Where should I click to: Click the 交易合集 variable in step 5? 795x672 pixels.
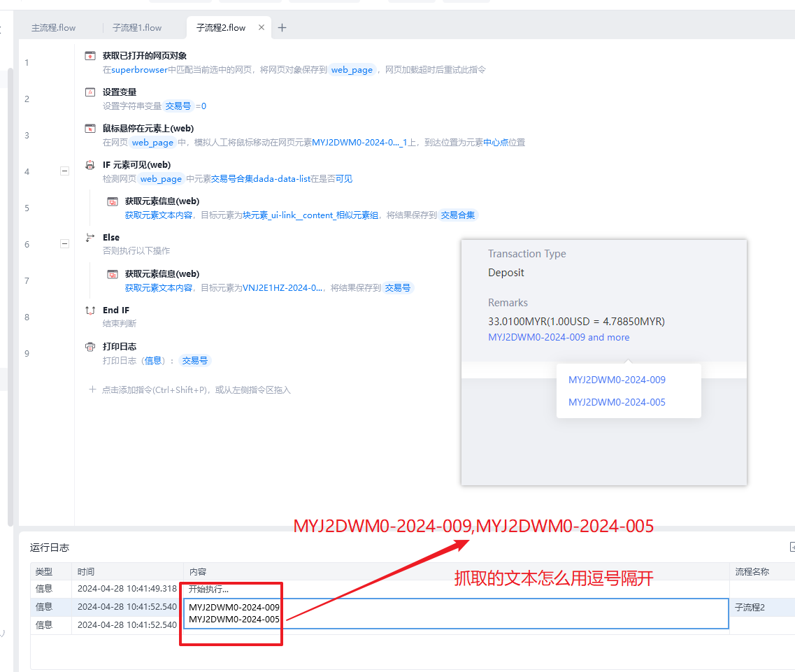[458, 215]
